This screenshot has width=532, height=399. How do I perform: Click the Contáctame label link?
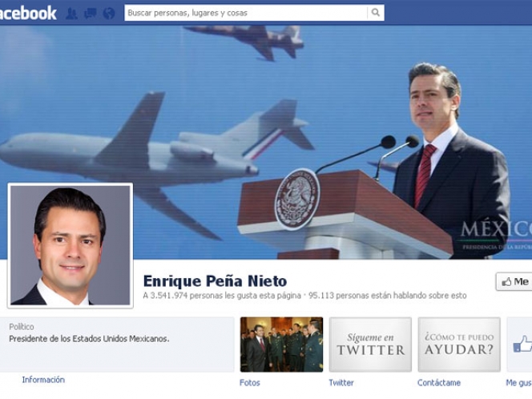[x=439, y=383]
